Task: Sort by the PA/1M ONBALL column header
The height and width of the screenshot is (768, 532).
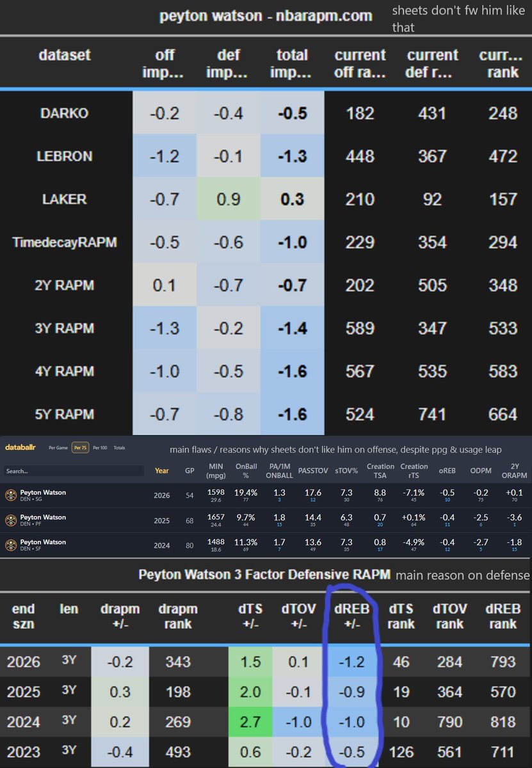Action: (x=279, y=470)
